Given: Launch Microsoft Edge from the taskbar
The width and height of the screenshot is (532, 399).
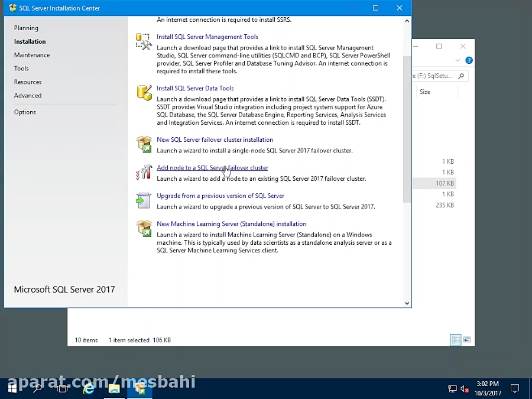Looking at the screenshot, I should (x=88, y=388).
